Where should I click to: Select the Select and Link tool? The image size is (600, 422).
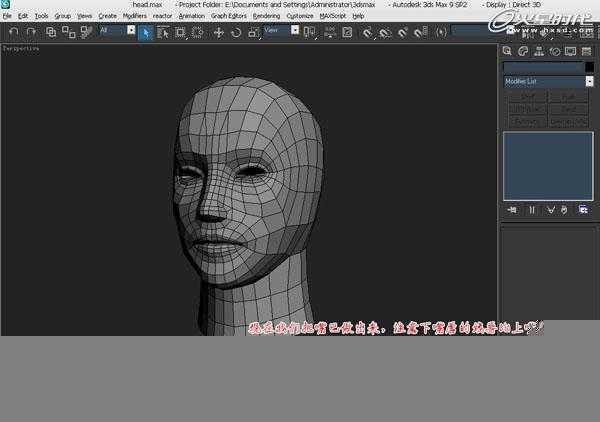click(51, 32)
